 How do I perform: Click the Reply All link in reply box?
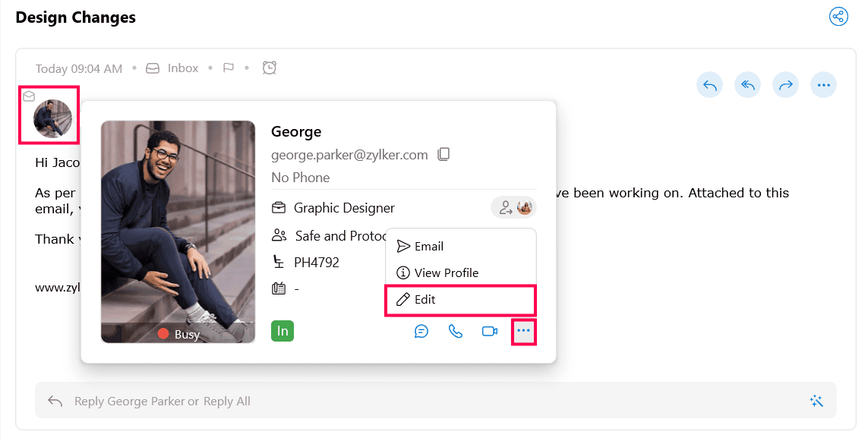coord(227,402)
